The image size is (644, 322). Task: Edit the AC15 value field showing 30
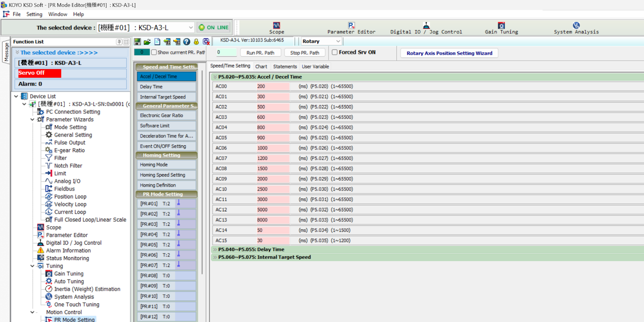point(273,241)
